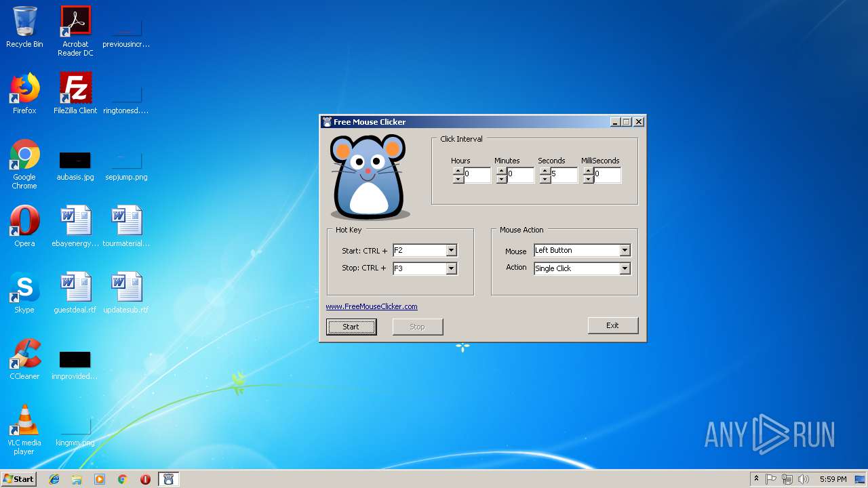
Task: Click Internet Explorer icon in taskbar
Action: tap(54, 479)
